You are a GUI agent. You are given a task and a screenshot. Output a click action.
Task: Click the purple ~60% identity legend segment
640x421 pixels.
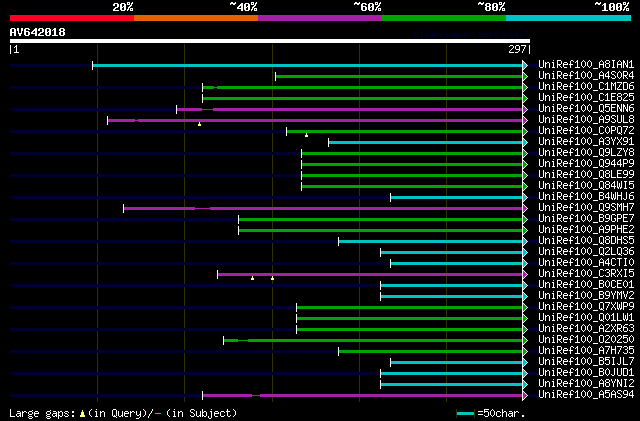click(x=320, y=18)
